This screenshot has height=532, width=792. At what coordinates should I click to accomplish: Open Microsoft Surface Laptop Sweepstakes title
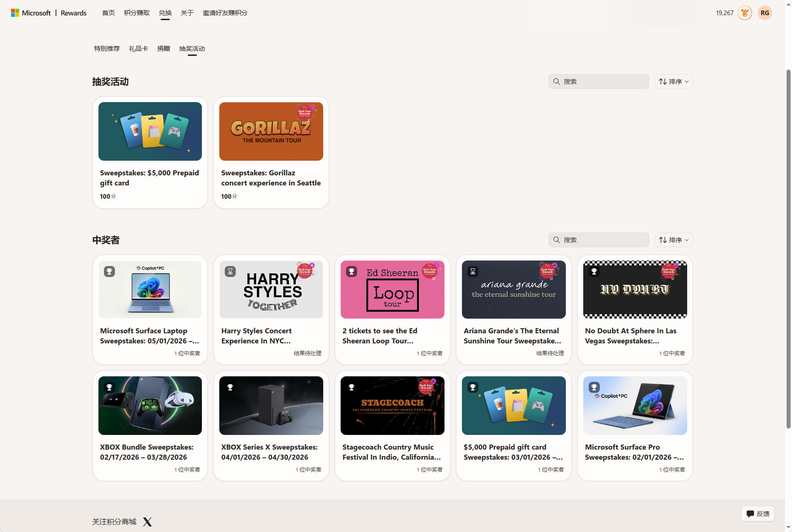(150, 336)
